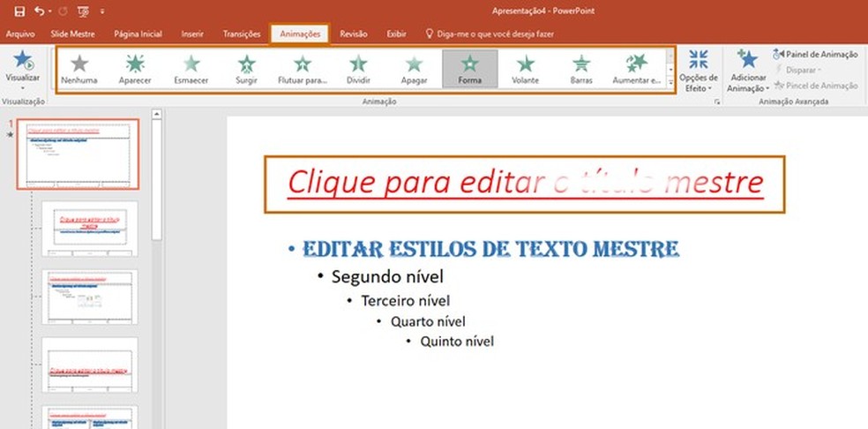Select the Animações tab

[x=300, y=34]
